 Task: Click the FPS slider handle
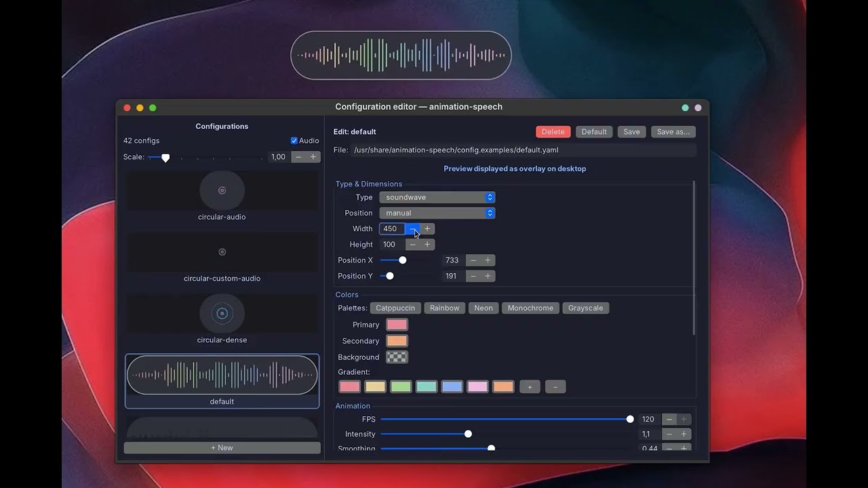tap(630, 420)
